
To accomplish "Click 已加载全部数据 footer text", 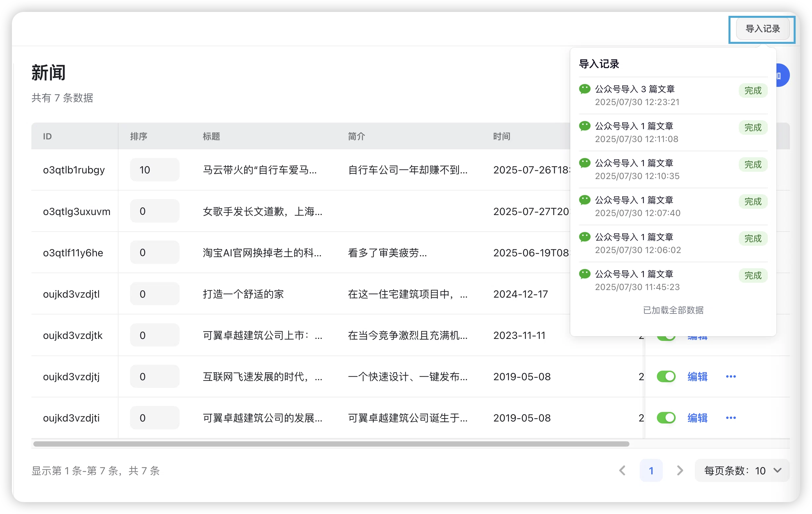I will click(x=673, y=310).
